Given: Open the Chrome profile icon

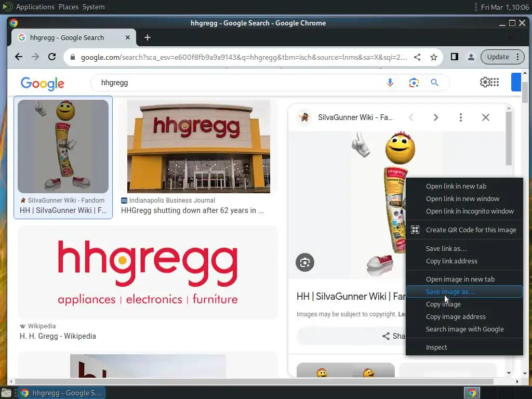Looking at the screenshot, I should tap(471, 57).
